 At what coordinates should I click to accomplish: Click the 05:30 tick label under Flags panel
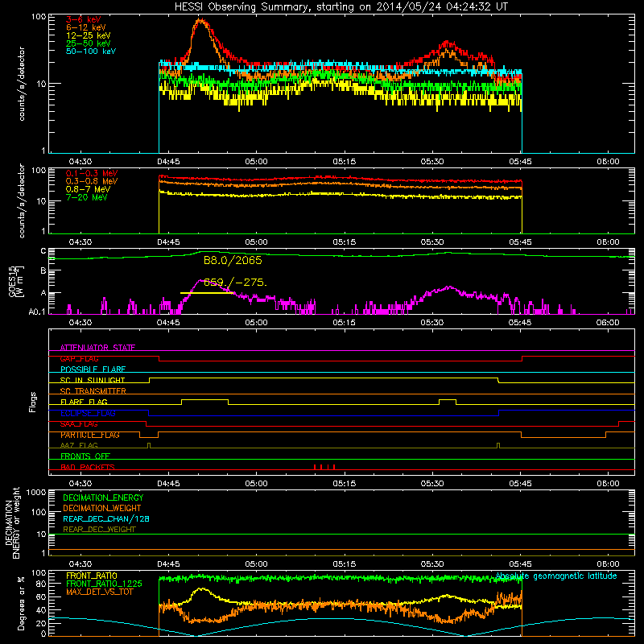[432, 484]
